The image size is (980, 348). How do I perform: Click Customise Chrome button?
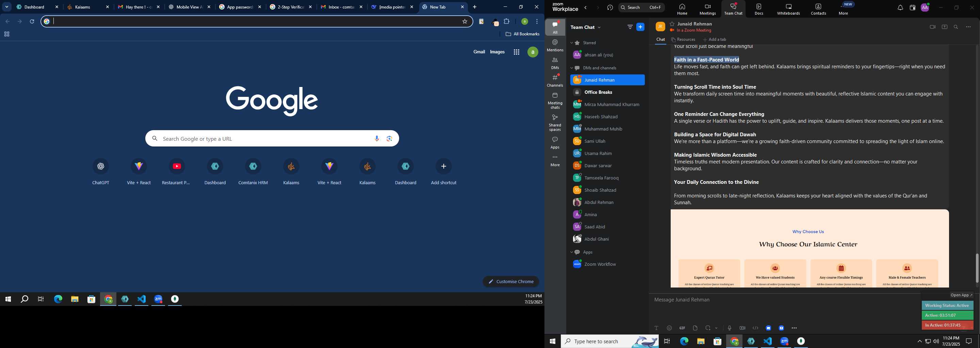511,281
